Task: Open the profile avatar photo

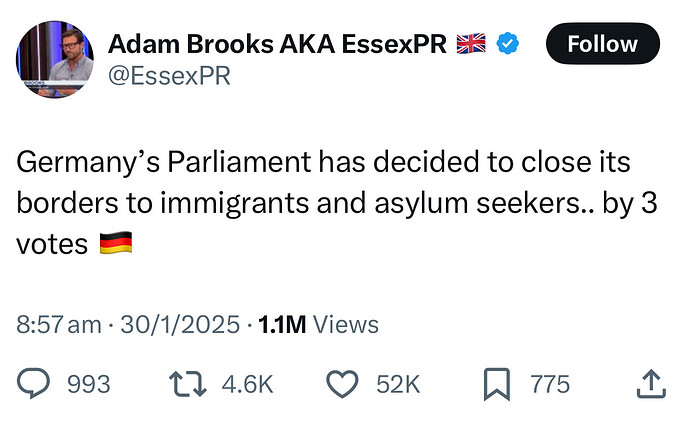Action: pyautogui.click(x=55, y=59)
